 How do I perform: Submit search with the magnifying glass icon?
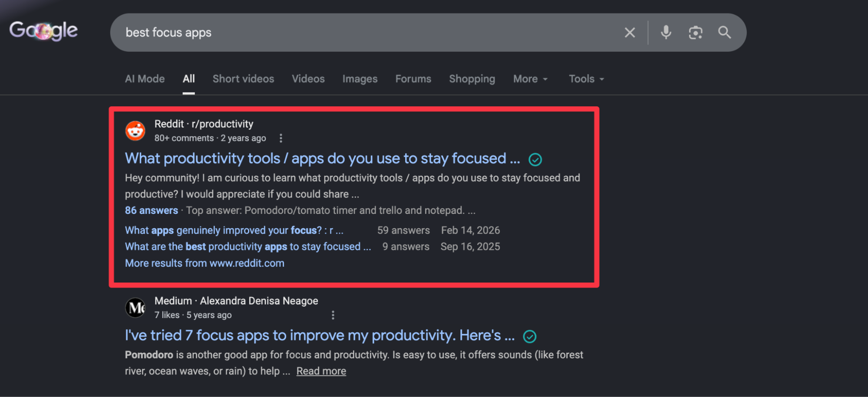(724, 33)
